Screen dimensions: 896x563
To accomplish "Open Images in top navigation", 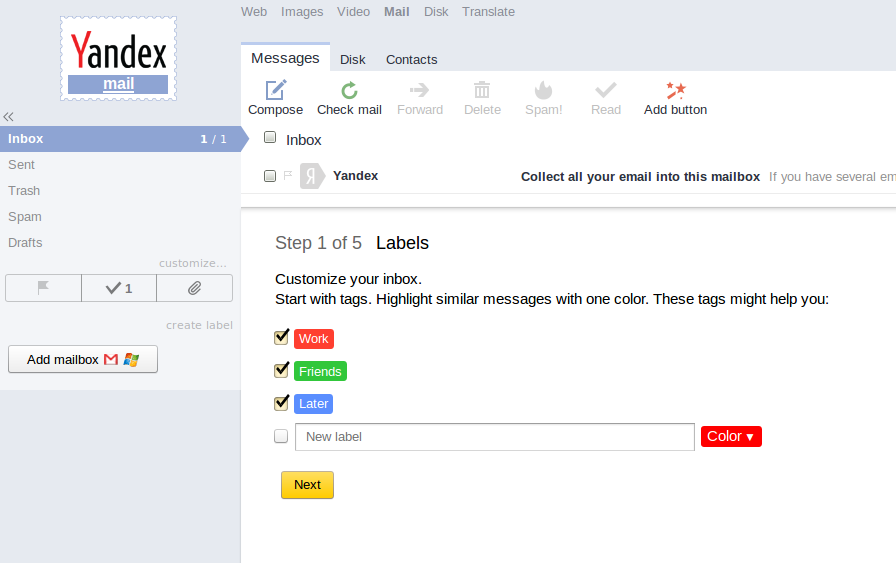I will pyautogui.click(x=302, y=11).
